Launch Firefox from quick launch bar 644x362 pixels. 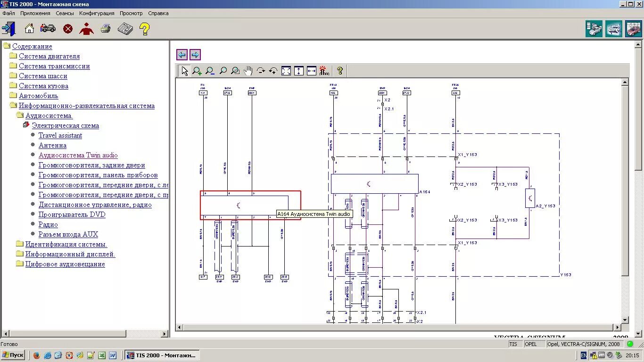[x=36, y=355]
